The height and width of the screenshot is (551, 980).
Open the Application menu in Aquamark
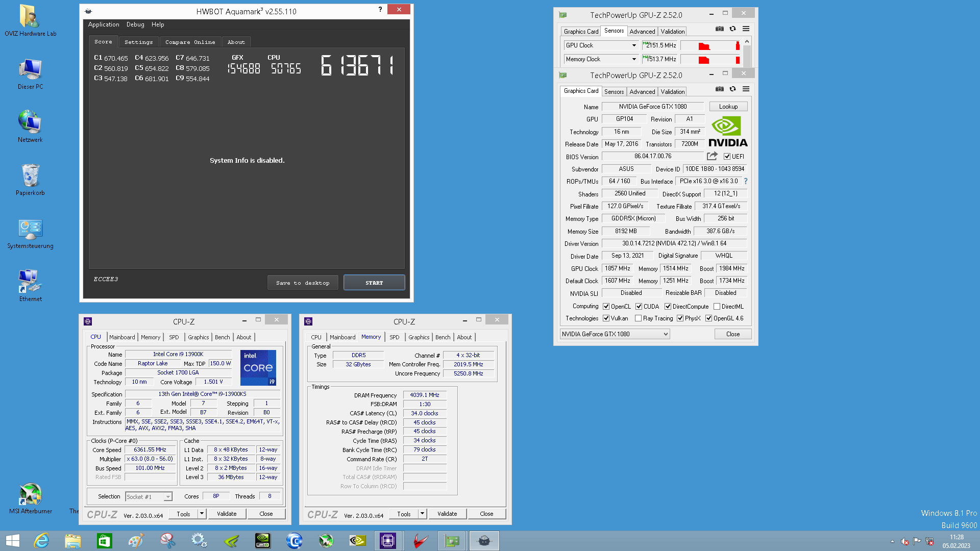[x=104, y=24]
